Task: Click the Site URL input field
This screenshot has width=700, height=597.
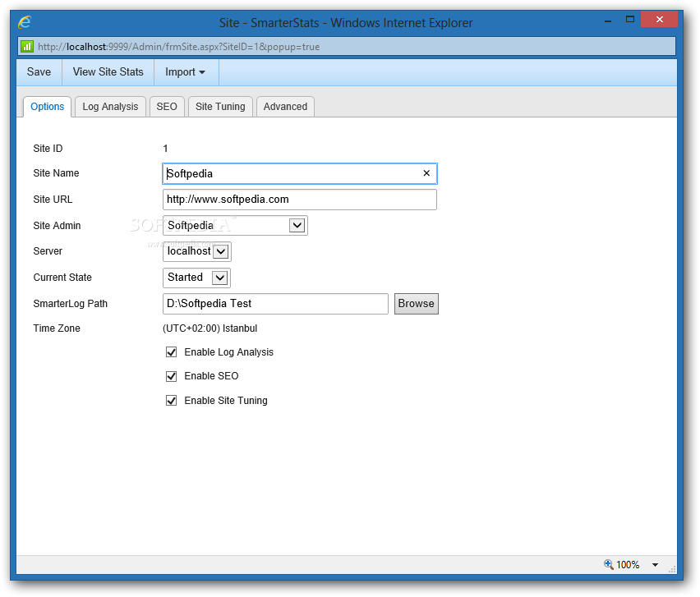Action: click(300, 200)
